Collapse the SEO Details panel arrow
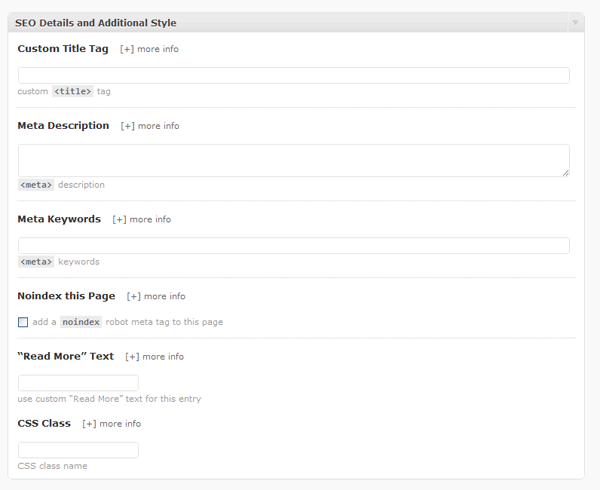 [575, 22]
